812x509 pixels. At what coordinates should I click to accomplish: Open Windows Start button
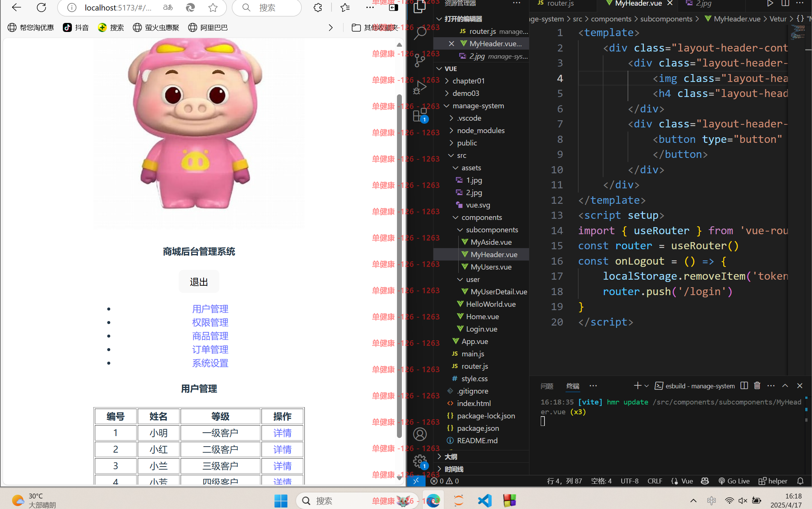281,501
